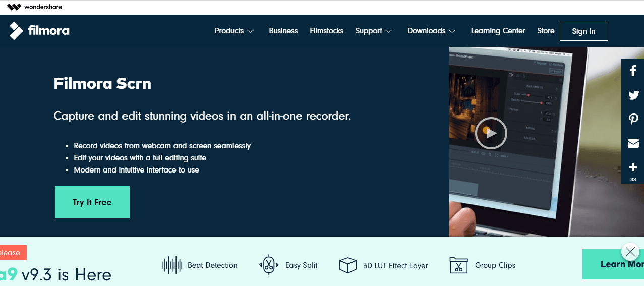
Task: Click 'Edit your videos with a full editing suite'
Action: click(140, 158)
